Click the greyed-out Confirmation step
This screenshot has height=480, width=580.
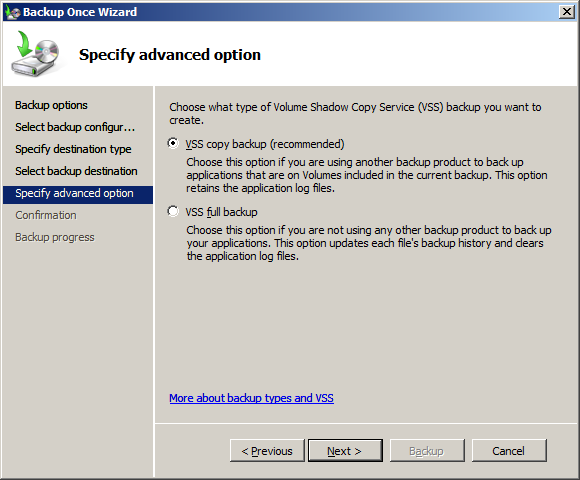46,215
